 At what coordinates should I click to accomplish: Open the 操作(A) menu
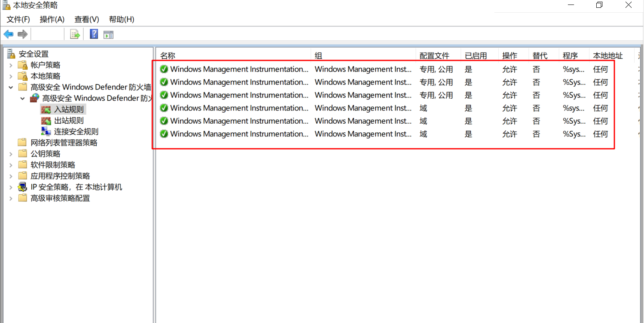point(52,19)
